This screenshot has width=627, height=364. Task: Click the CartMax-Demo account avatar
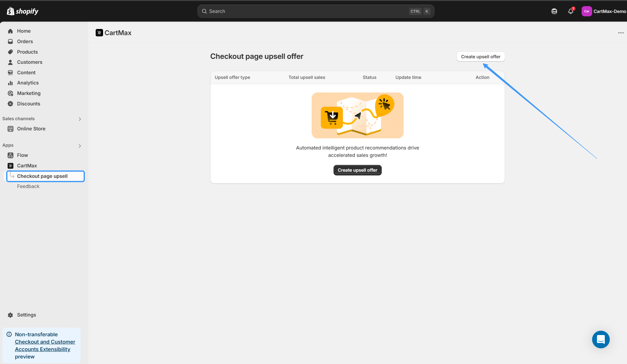[587, 11]
